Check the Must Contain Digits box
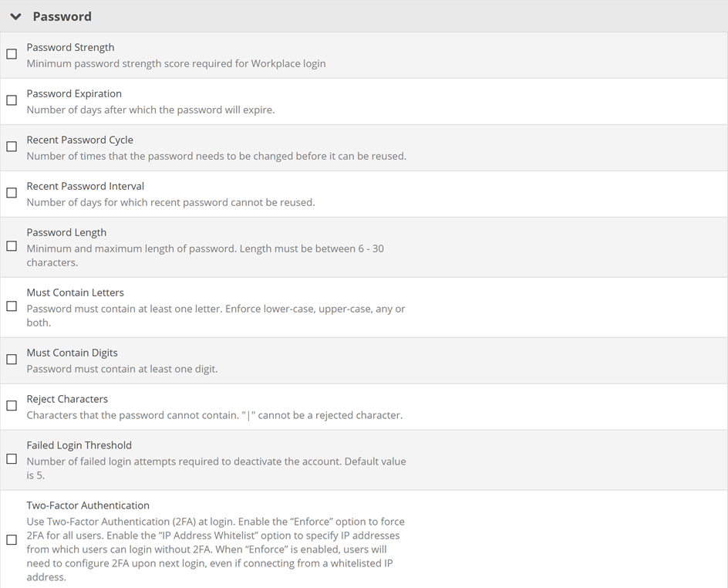Image resolution: width=728 pixels, height=588 pixels. tap(12, 360)
